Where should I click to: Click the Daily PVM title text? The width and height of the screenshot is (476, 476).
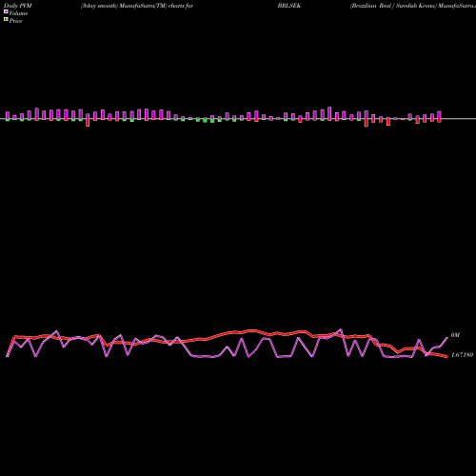[17, 6]
